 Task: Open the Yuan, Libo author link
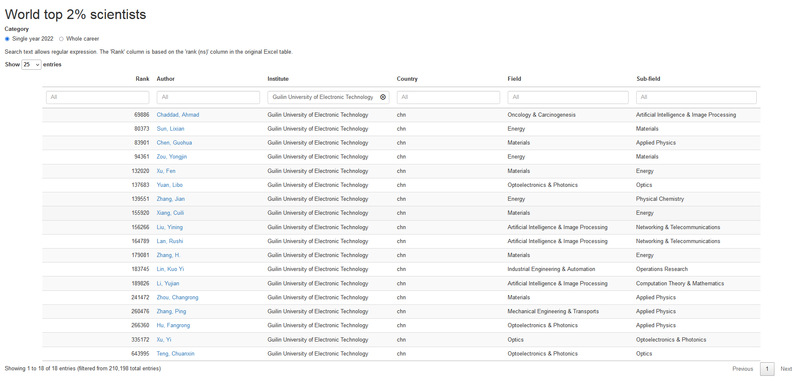coord(169,185)
